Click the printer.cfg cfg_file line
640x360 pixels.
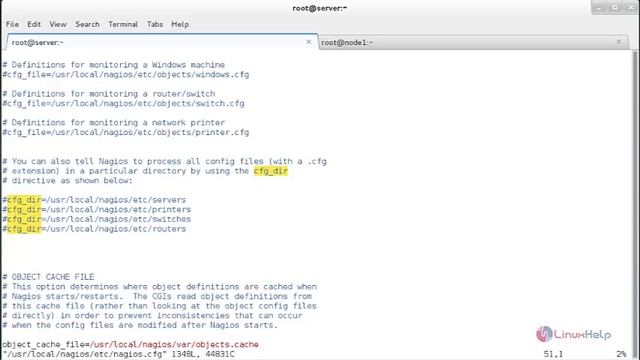pos(126,133)
